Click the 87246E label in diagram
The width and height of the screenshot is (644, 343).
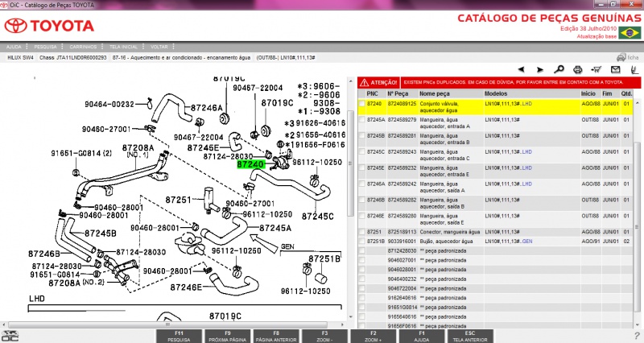187,287
